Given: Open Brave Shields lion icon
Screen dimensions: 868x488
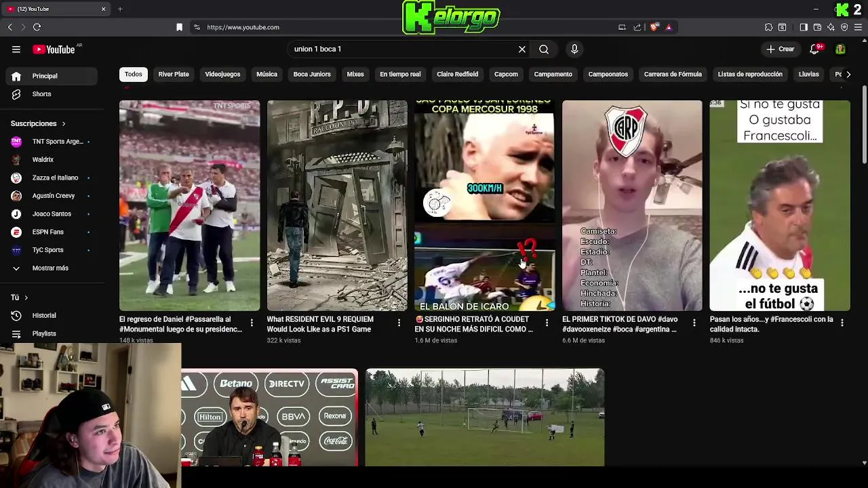Looking at the screenshot, I should 654,27.
